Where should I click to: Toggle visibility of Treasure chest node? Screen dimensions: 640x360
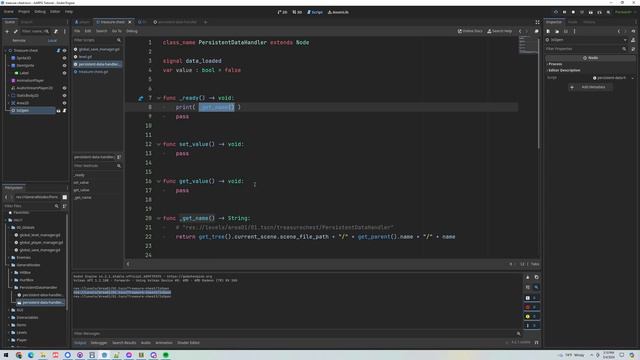coord(64,51)
